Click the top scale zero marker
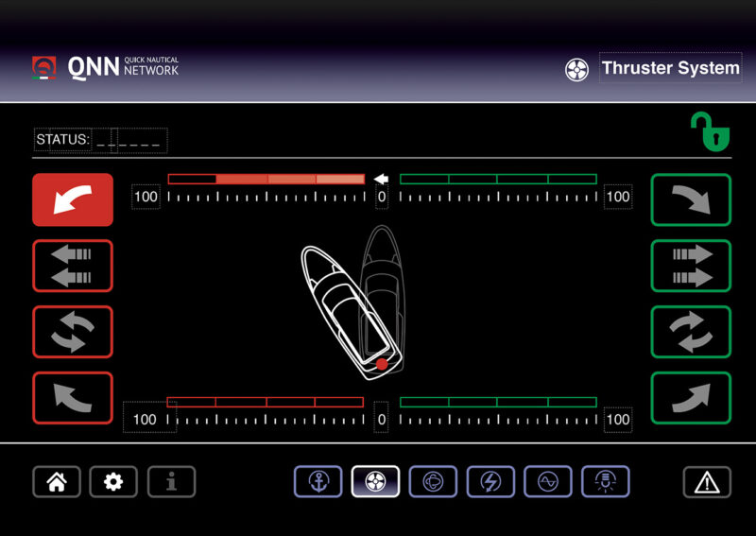The image size is (756, 536). pos(382,197)
